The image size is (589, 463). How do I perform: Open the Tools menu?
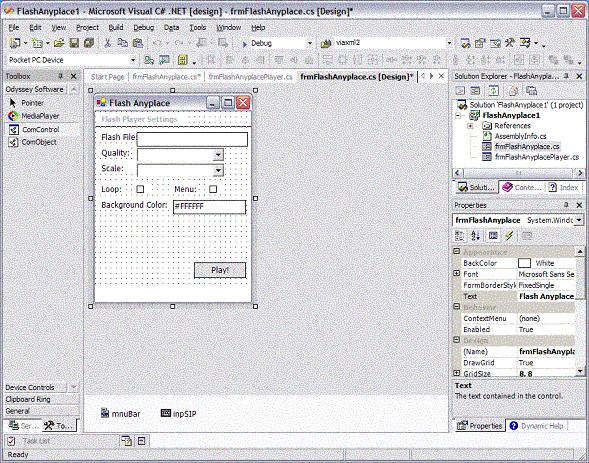[x=198, y=28]
